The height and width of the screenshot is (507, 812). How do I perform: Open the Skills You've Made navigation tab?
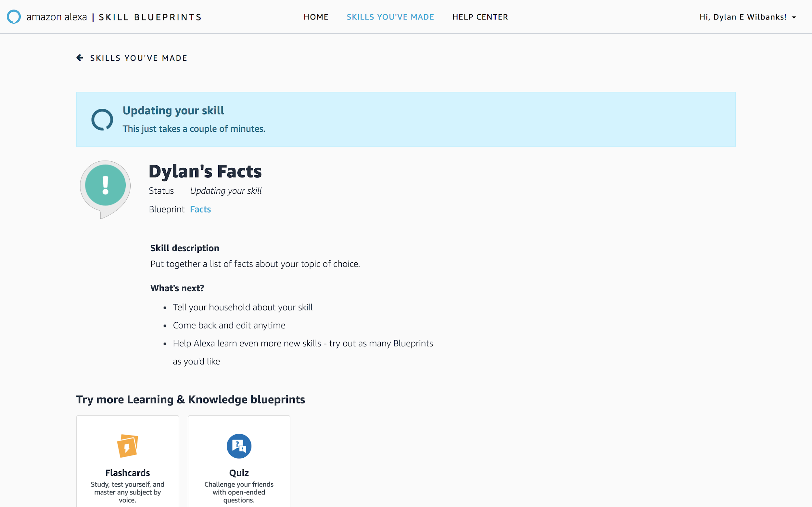pyautogui.click(x=390, y=16)
